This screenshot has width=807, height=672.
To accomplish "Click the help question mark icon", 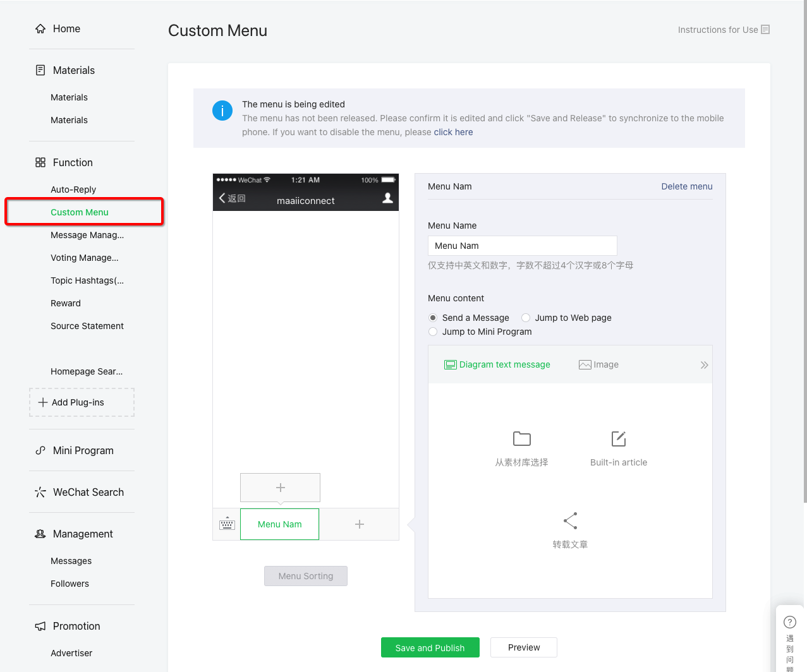I will point(790,622).
